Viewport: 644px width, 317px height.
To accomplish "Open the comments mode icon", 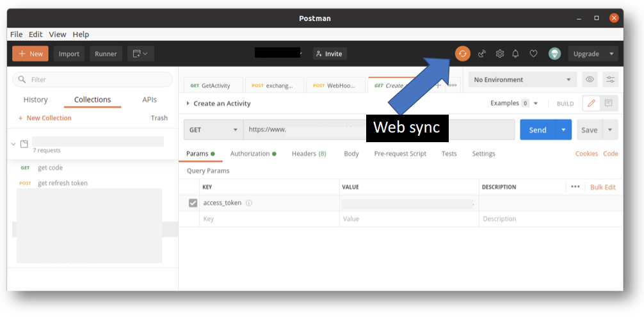I will tap(609, 104).
